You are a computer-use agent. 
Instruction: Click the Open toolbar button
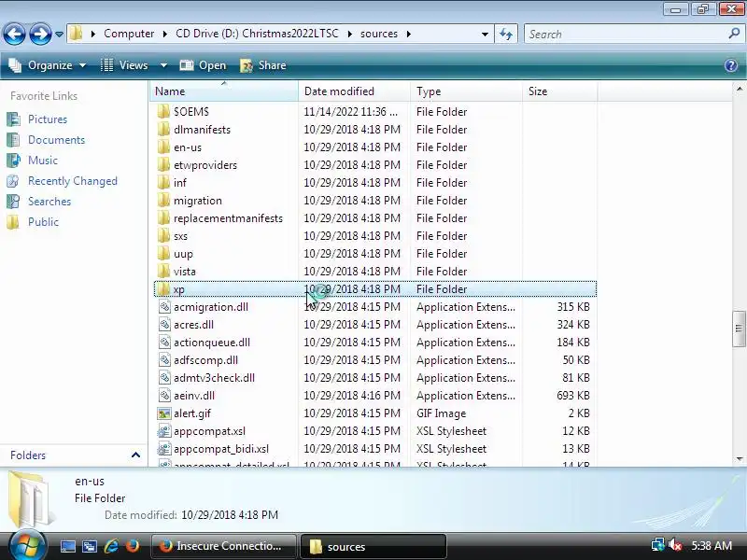[203, 65]
